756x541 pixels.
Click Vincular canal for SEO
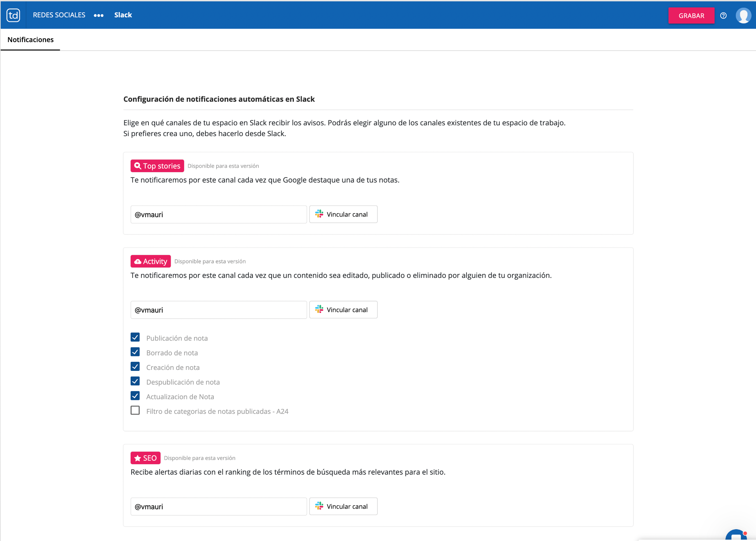(343, 506)
